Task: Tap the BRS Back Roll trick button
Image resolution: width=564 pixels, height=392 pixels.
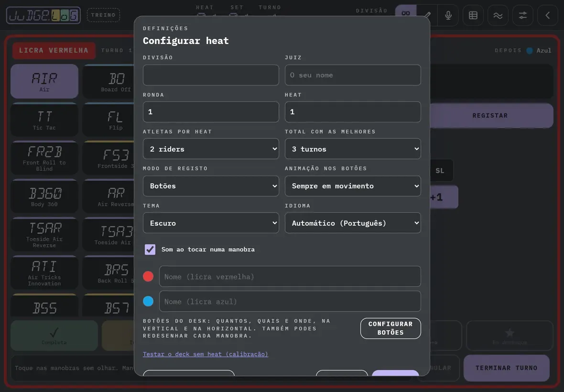Action: pyautogui.click(x=108, y=273)
